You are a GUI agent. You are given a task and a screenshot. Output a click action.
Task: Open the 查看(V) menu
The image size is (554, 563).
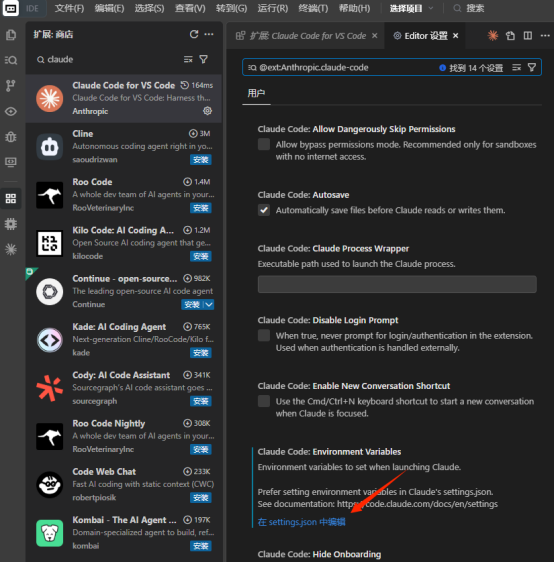click(x=190, y=8)
